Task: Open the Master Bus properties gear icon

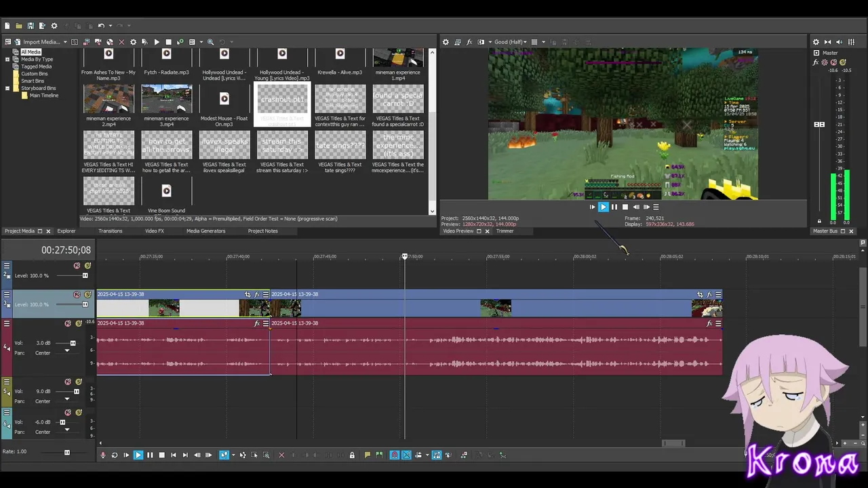Action: point(816,42)
